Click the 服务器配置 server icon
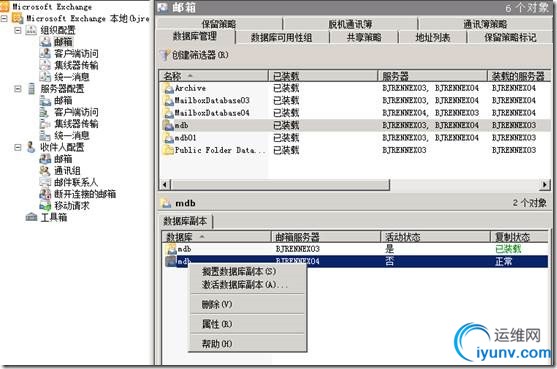Image resolution: width=557 pixels, height=369 pixels. (x=31, y=89)
